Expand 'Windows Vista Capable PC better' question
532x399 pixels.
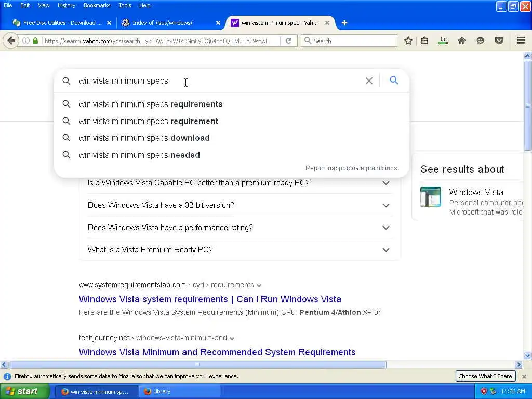(240, 183)
